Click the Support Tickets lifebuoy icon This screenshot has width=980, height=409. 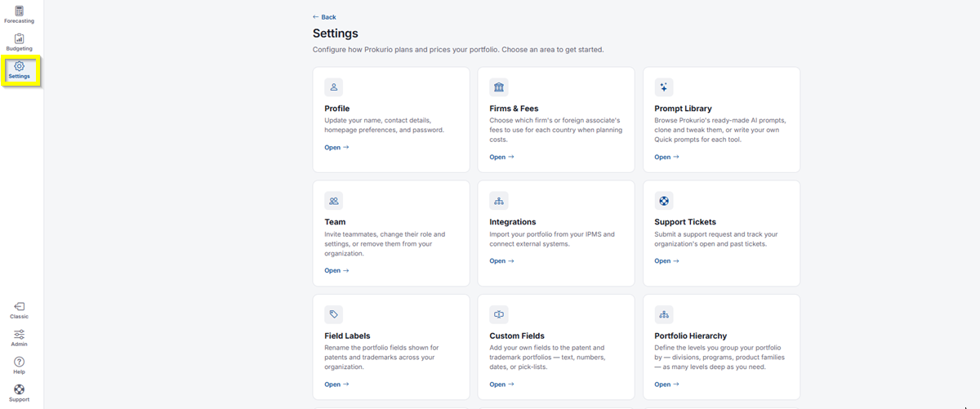tap(664, 201)
